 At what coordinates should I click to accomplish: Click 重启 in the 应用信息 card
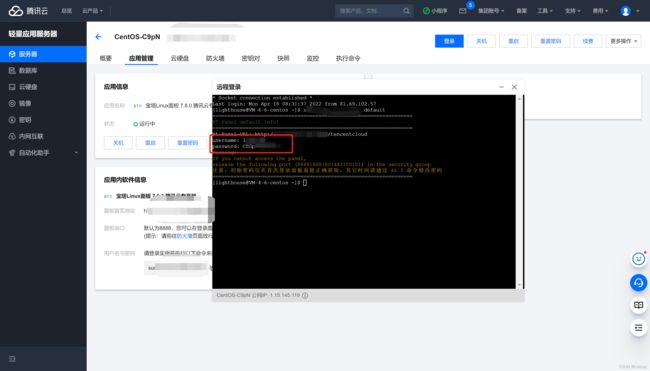pos(150,143)
